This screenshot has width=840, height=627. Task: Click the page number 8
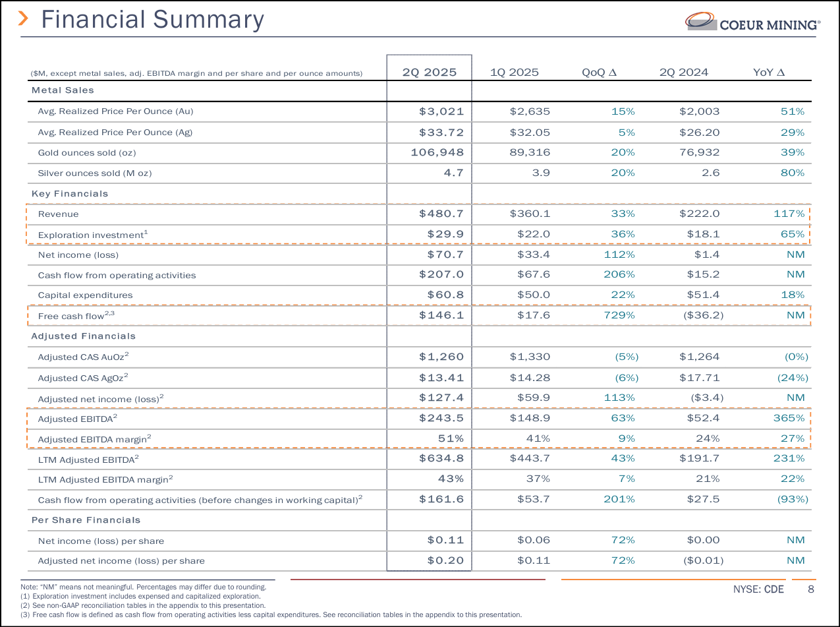[812, 589]
